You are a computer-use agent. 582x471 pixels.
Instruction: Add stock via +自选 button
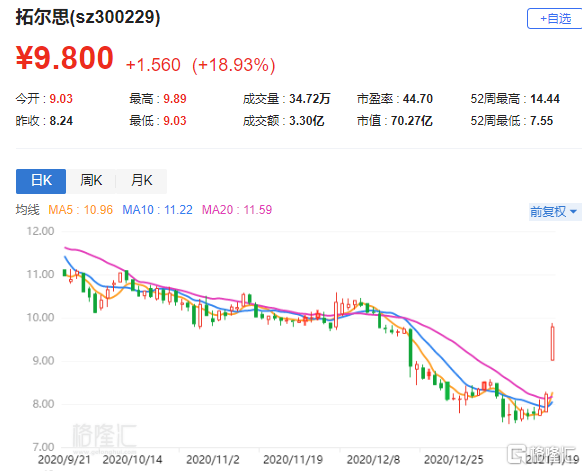pos(555,19)
